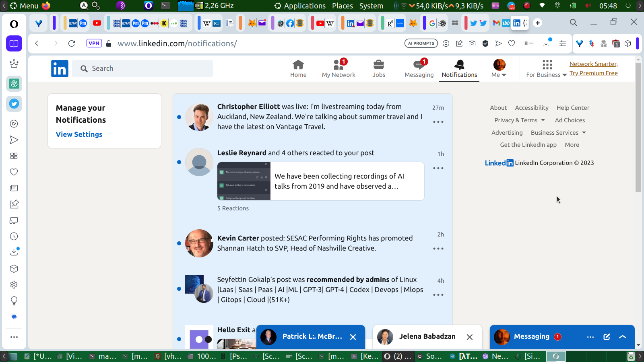Viewport: 644px width, 362px height.
Task: Close the Jelena Babadzan chat
Action: tap(470, 337)
